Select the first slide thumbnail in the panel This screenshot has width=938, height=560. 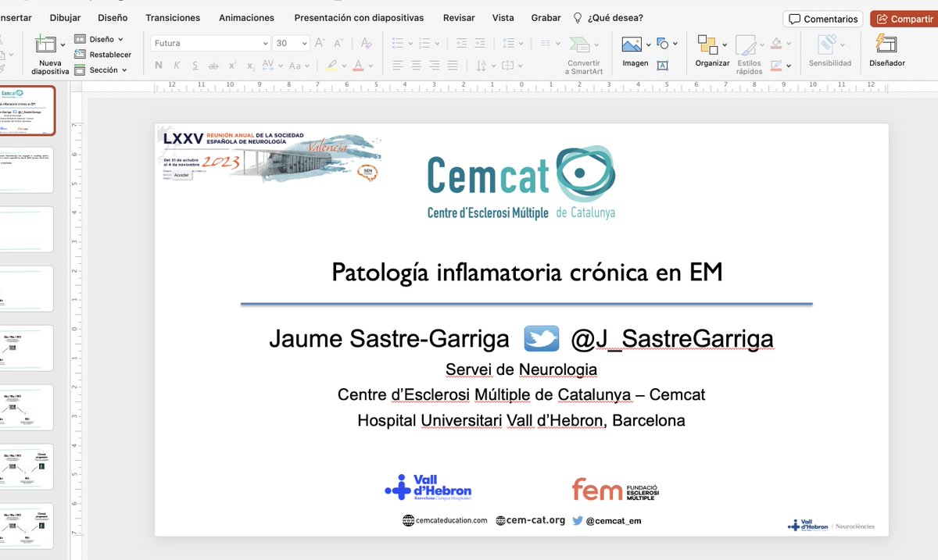click(x=27, y=110)
